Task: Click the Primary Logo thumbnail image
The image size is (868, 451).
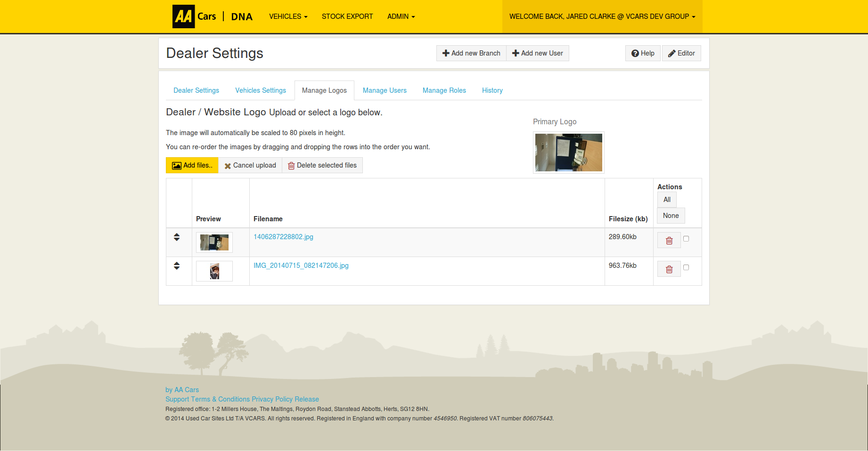Action: click(x=568, y=153)
